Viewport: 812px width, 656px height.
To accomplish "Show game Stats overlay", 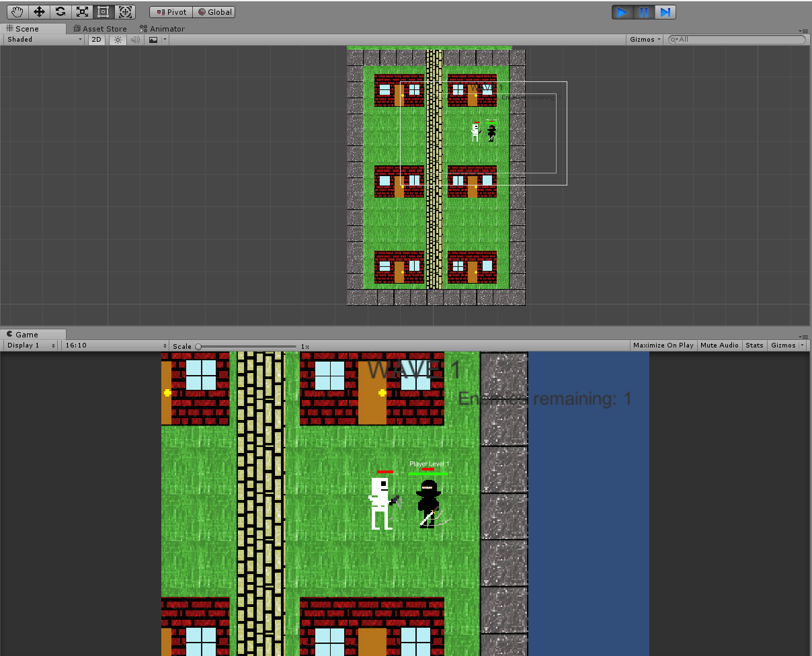I will 754,345.
